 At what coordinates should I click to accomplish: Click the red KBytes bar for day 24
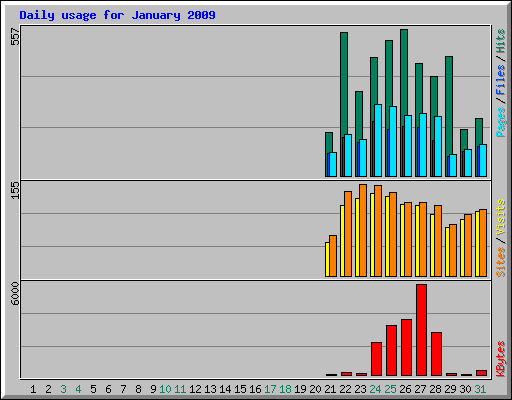[x=376, y=359]
